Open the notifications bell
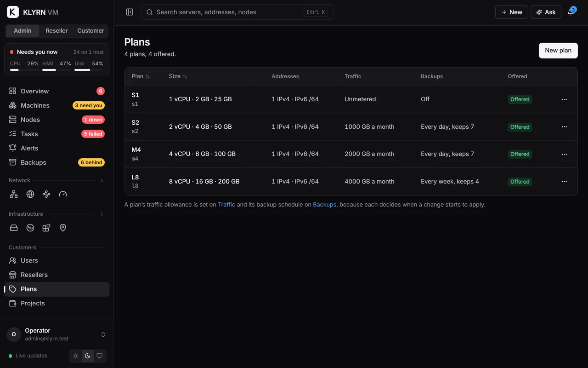 coord(571,12)
